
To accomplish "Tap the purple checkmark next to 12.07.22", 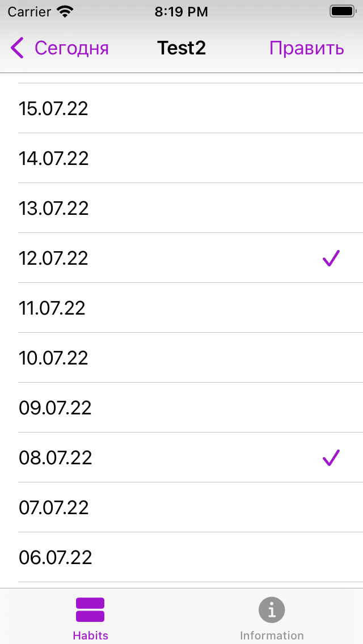I will click(331, 258).
